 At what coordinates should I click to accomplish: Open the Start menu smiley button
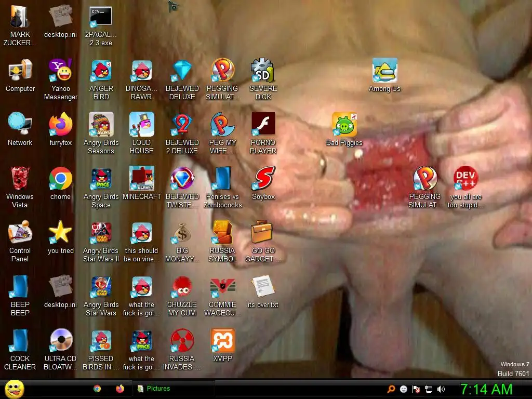click(x=14, y=389)
